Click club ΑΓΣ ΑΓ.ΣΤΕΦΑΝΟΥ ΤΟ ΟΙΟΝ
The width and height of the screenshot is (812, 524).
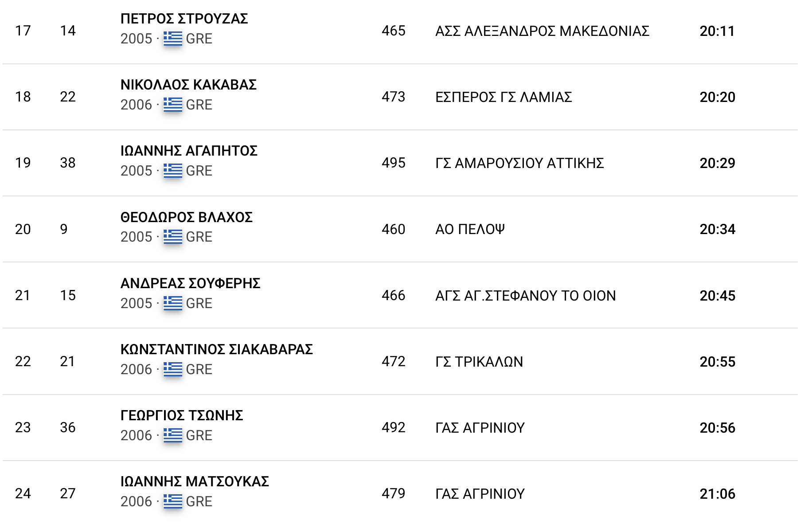(x=525, y=296)
